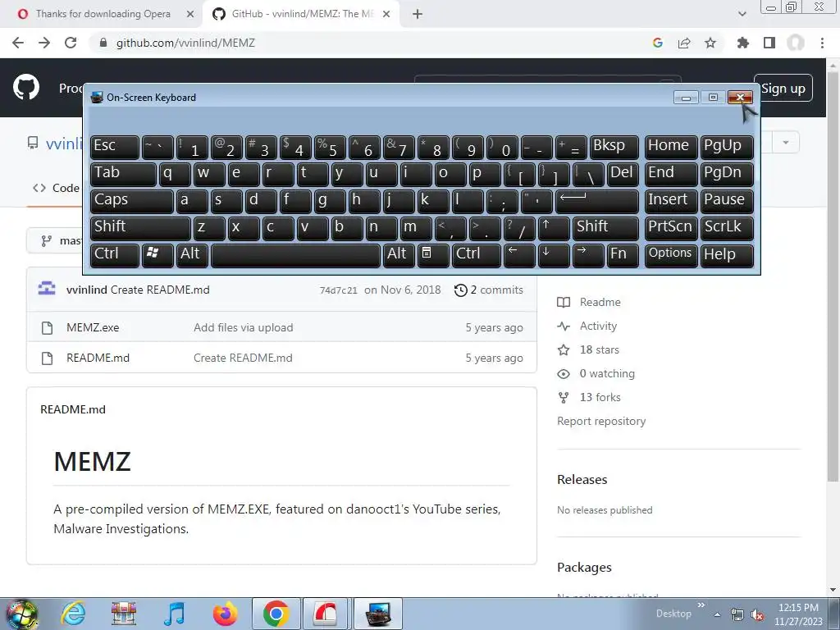
Task: Open Readme link in sidebar
Action: click(589, 302)
